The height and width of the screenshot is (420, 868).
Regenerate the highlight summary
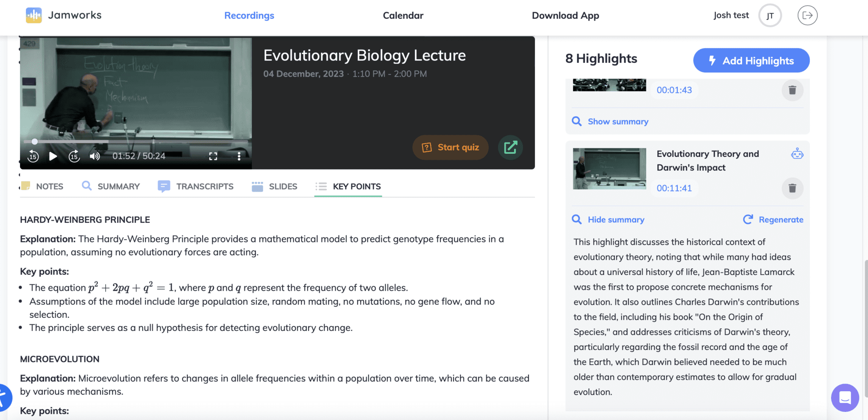pos(773,220)
